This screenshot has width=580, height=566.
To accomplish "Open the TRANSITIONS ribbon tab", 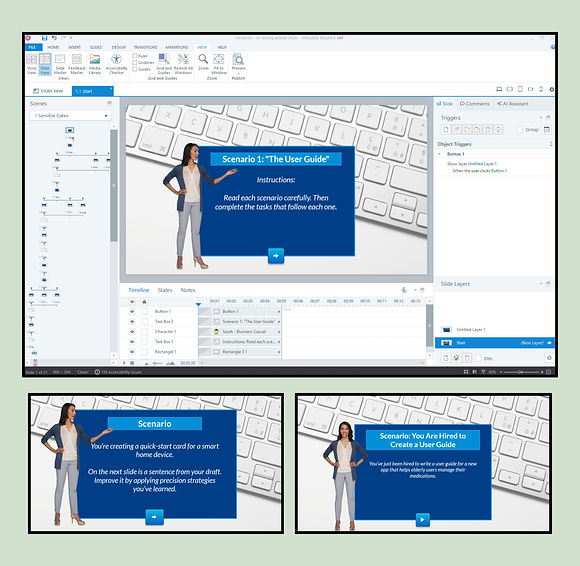I will (145, 47).
